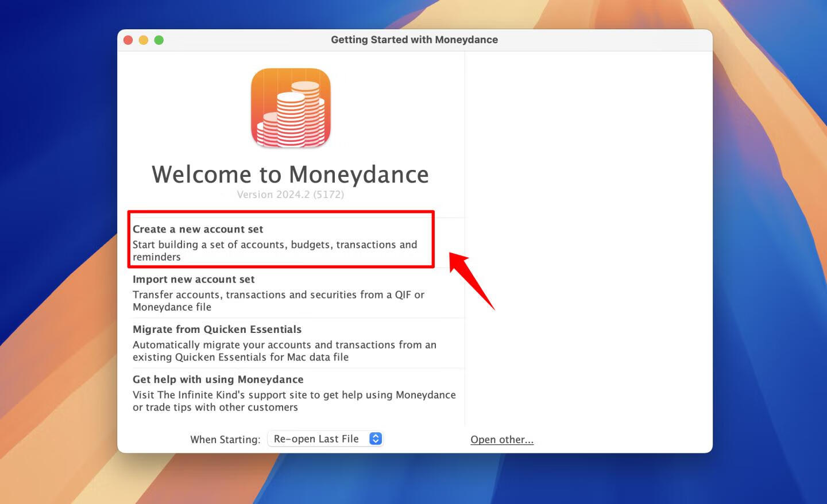This screenshot has height=504, width=827.
Task: Click the Moneydance coin stack logo
Action: pos(291,108)
